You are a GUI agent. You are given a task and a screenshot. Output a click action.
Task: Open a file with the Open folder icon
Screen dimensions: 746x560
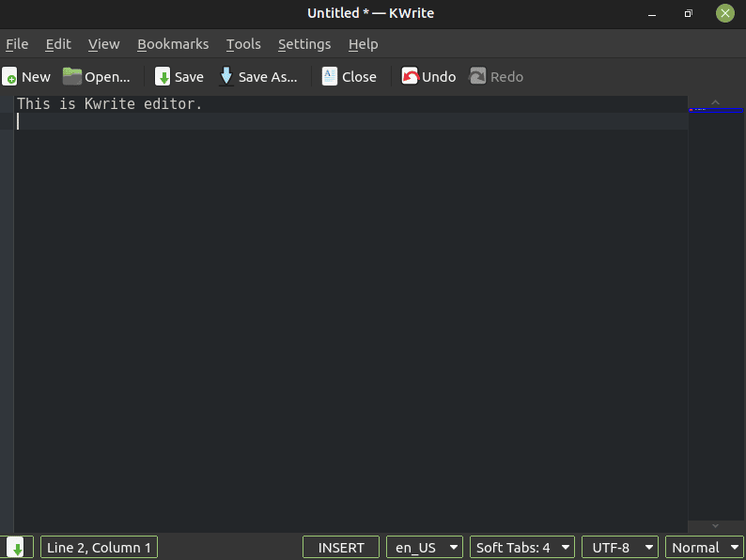tap(72, 77)
